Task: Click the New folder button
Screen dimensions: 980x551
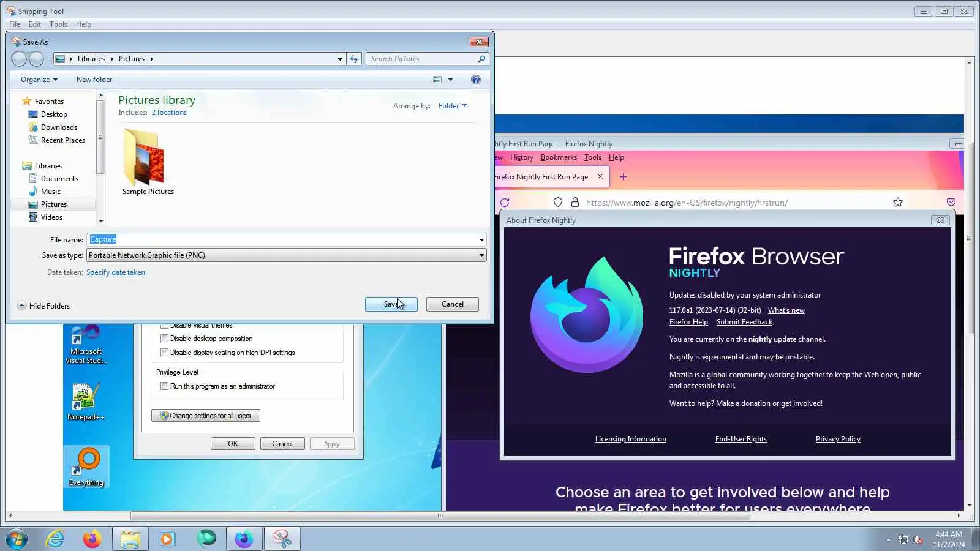Action: [x=94, y=80]
